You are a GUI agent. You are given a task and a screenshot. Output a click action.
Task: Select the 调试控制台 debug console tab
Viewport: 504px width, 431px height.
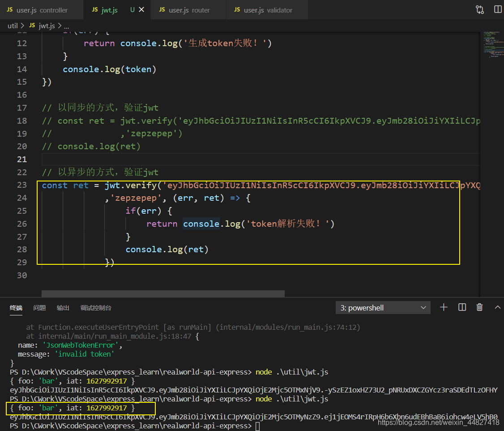pyautogui.click(x=96, y=308)
